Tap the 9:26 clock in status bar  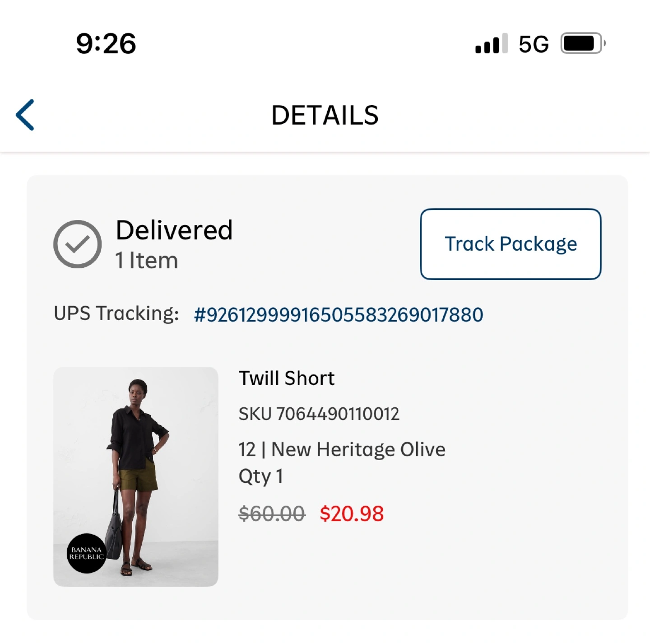click(106, 44)
